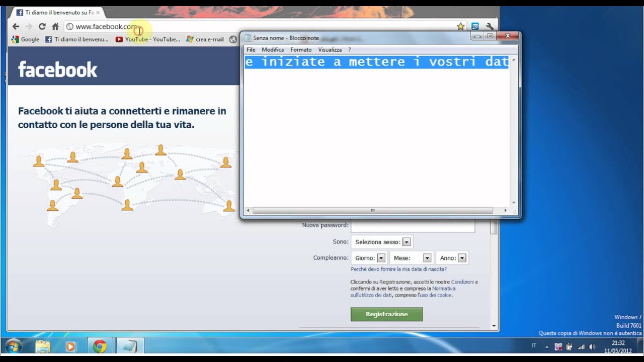The height and width of the screenshot is (362, 644).
Task: Open 'Perché devo fornire la mia data di nascita?' link
Action: (x=398, y=269)
